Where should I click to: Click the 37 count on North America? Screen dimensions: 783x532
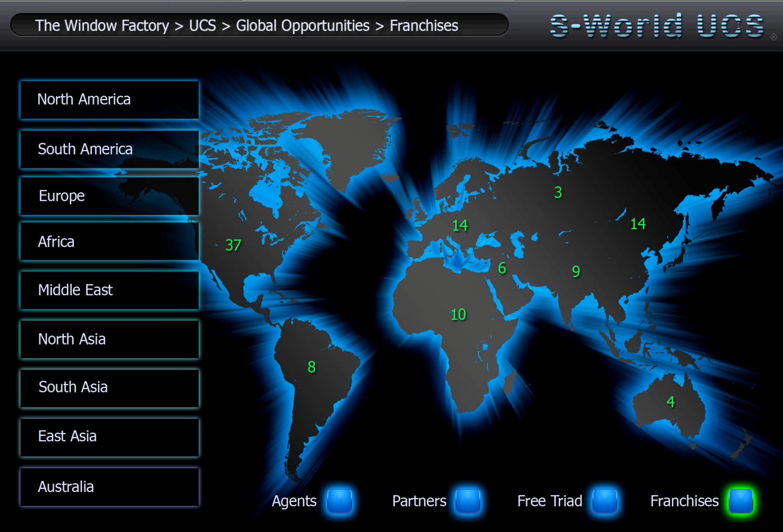point(233,245)
